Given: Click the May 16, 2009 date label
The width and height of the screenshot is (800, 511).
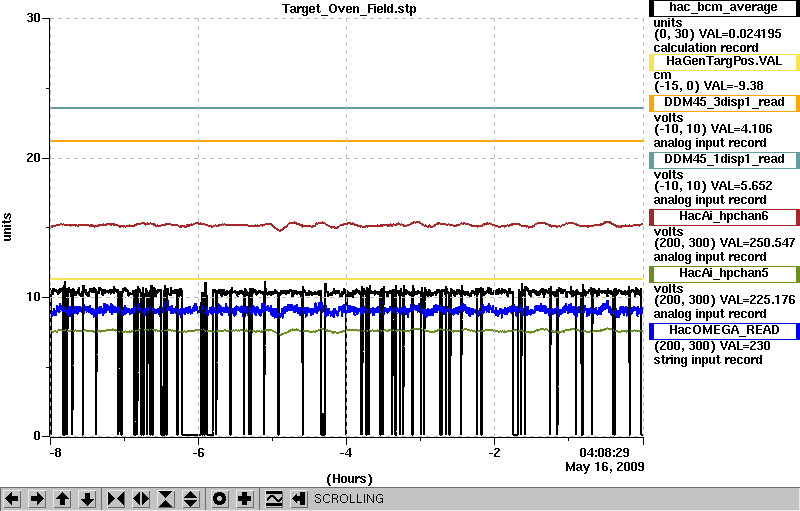Looking at the screenshot, I should coord(605,467).
